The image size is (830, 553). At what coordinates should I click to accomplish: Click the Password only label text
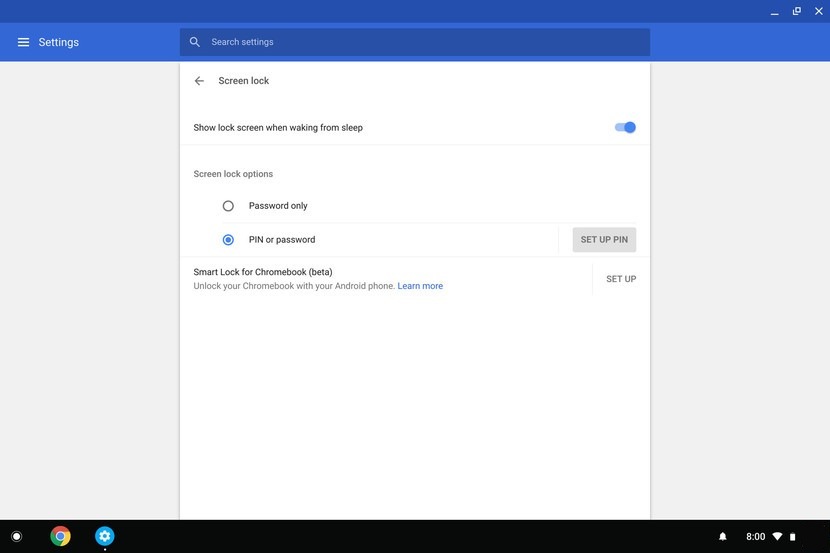[x=278, y=206]
